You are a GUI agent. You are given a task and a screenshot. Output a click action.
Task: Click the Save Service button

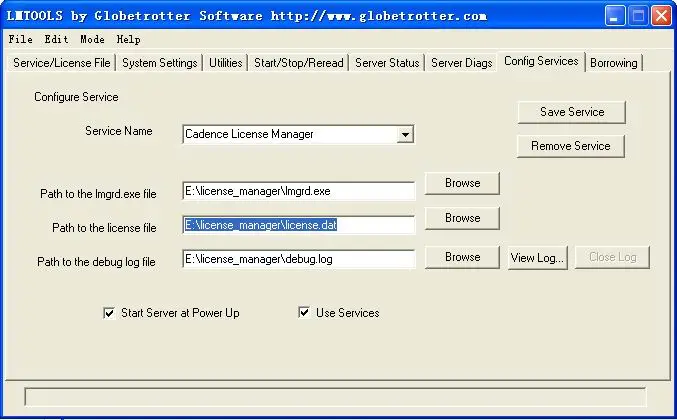[x=572, y=112]
